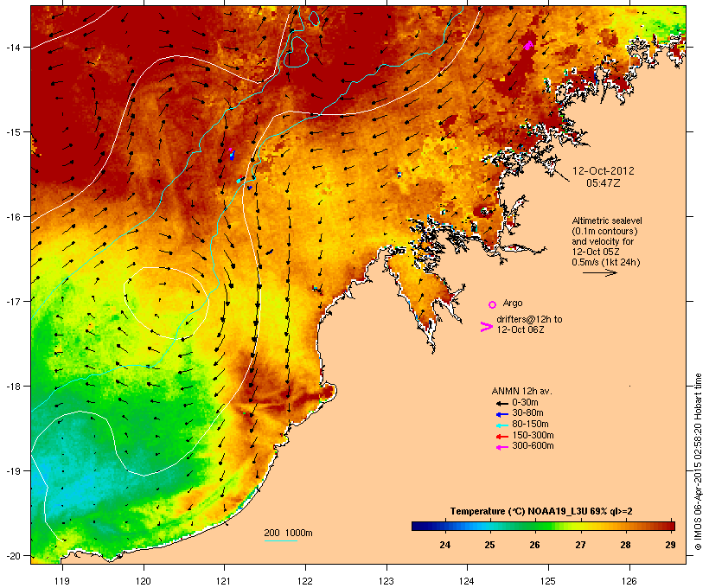Click the 300-600m depth label

pyautogui.click(x=533, y=446)
